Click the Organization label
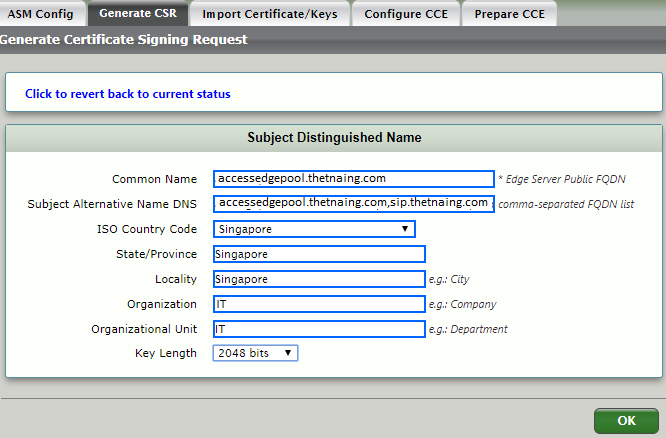Image resolution: width=666 pixels, height=438 pixels. coord(162,304)
